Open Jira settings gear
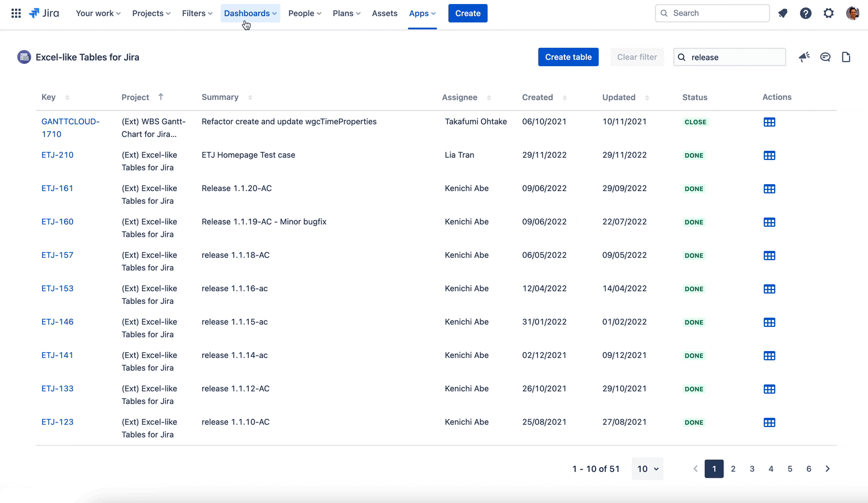This screenshot has height=503, width=868. tap(828, 13)
